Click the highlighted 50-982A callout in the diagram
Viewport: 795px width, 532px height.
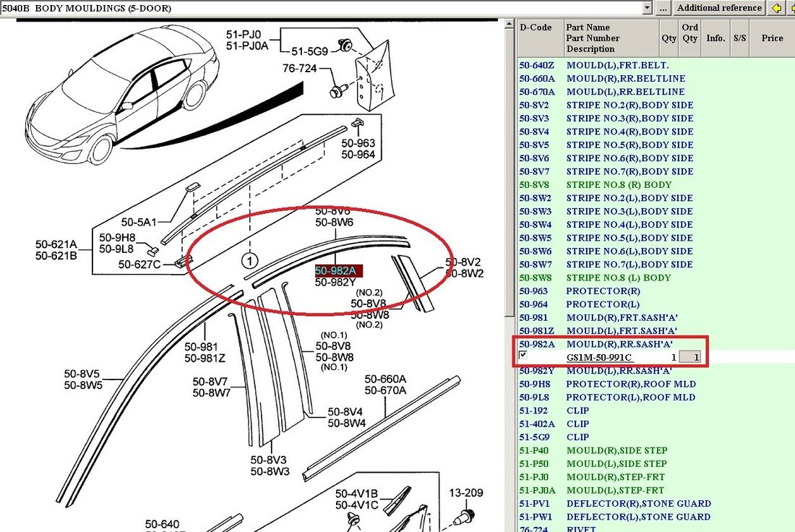(x=338, y=271)
